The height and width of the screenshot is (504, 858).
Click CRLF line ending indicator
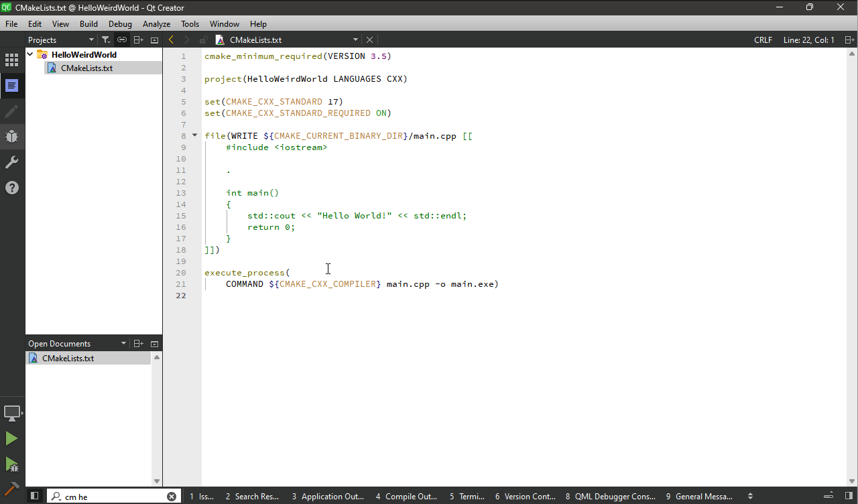coord(763,40)
